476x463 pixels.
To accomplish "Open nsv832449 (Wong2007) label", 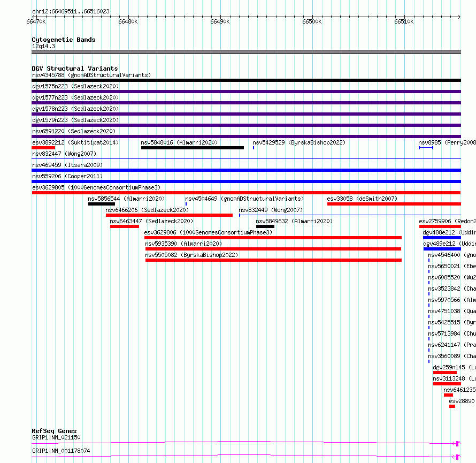I will (x=271, y=210).
